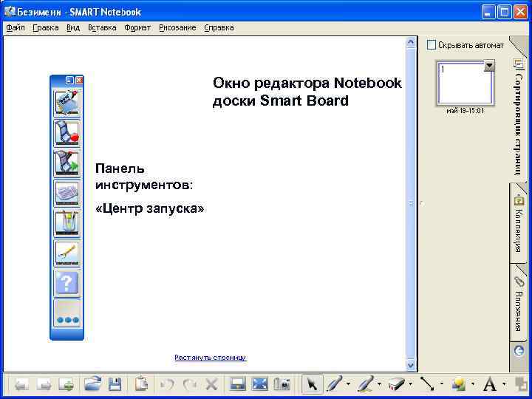
Task: Expand the Shapes options arrow
Action: point(473,384)
